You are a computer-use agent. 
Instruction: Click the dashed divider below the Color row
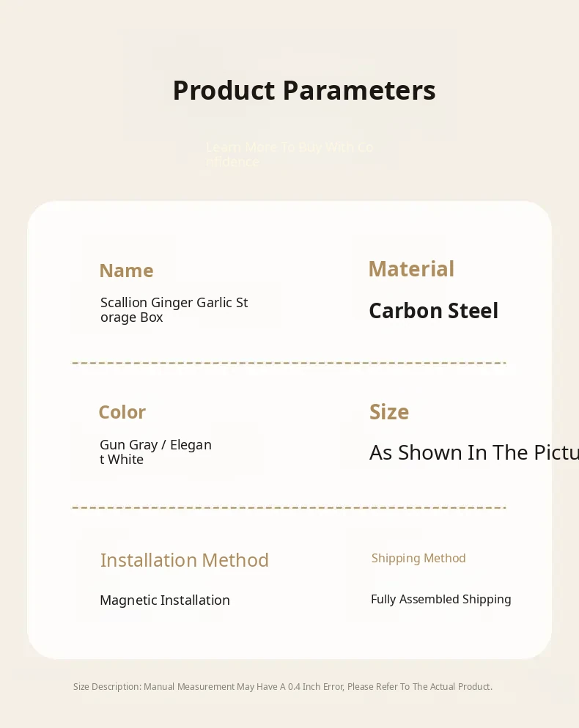coord(289,507)
